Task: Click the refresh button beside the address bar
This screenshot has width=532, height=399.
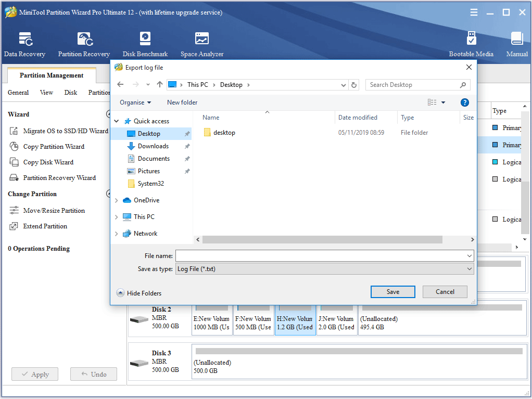Action: tap(354, 84)
